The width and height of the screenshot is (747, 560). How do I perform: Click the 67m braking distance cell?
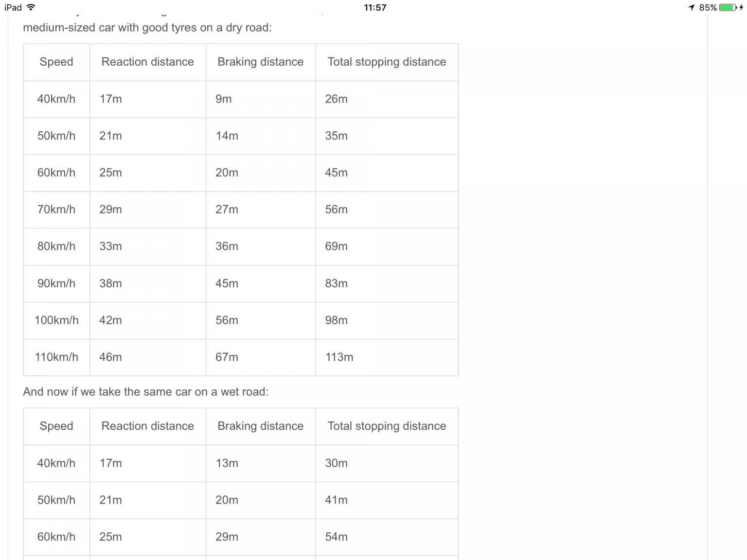227,357
